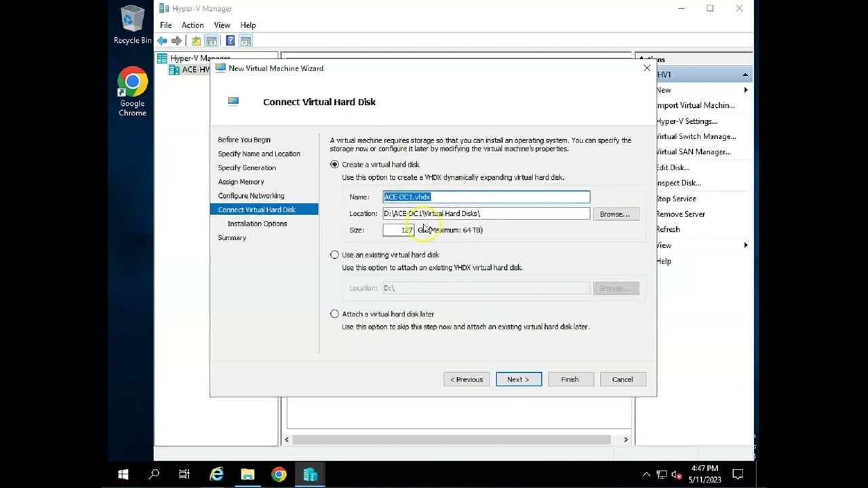The height and width of the screenshot is (488, 868).
Task: Open File Explorer from taskbar
Action: click(x=248, y=474)
